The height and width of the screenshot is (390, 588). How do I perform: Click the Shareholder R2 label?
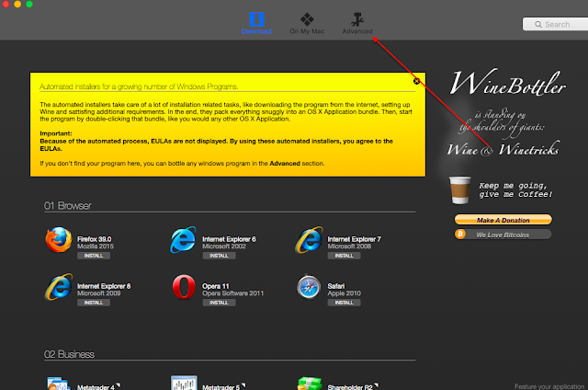point(350,387)
